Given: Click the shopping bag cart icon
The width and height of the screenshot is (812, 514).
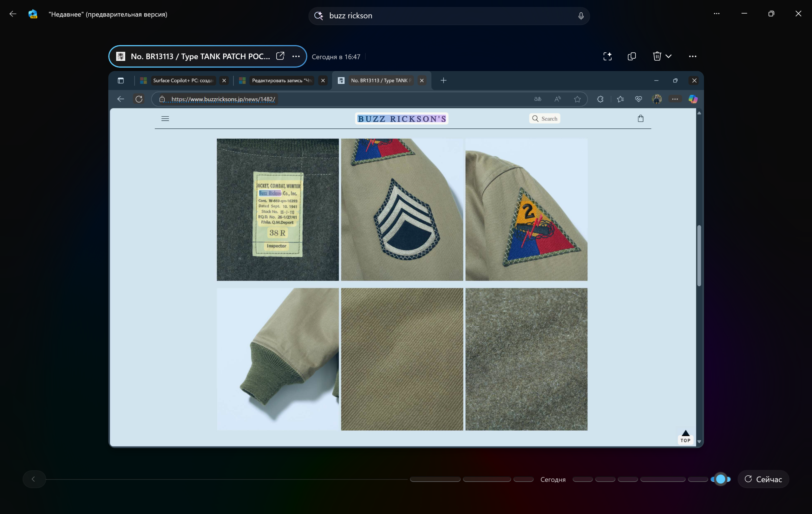Looking at the screenshot, I should 640,118.
